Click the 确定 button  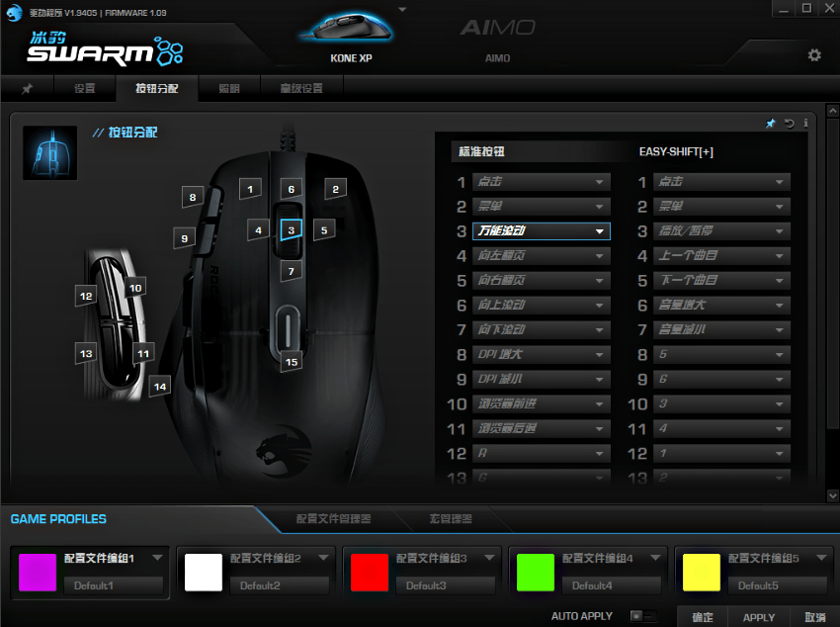click(x=703, y=617)
